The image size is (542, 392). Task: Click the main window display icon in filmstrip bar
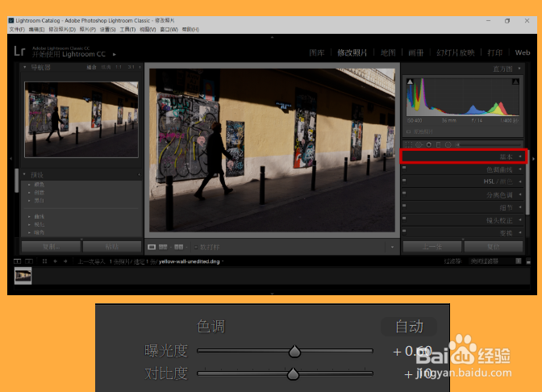point(17,261)
